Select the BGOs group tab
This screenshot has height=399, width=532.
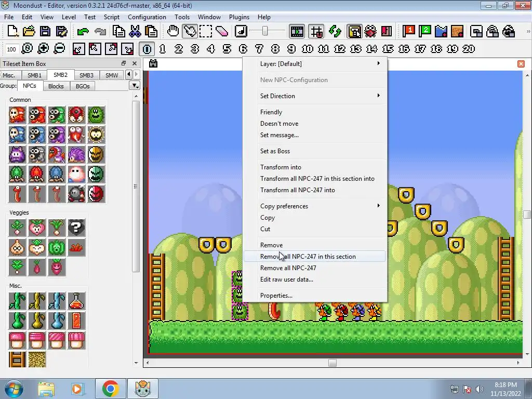click(83, 86)
